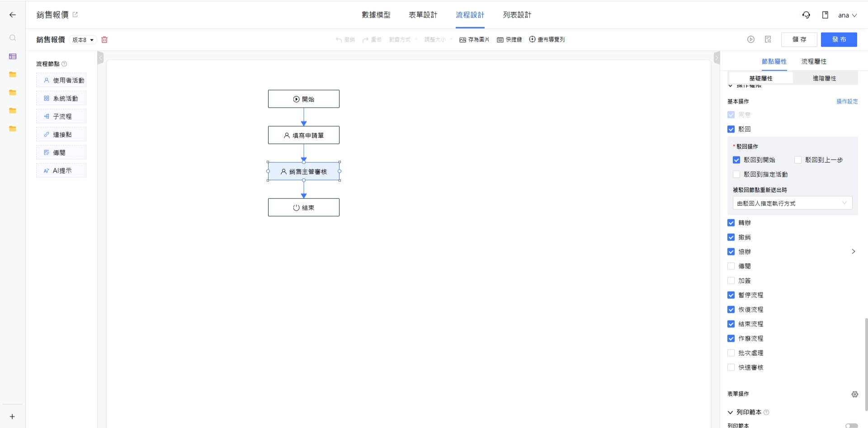The width and height of the screenshot is (868, 428).
Task: Open the headset support icon
Action: click(x=806, y=15)
